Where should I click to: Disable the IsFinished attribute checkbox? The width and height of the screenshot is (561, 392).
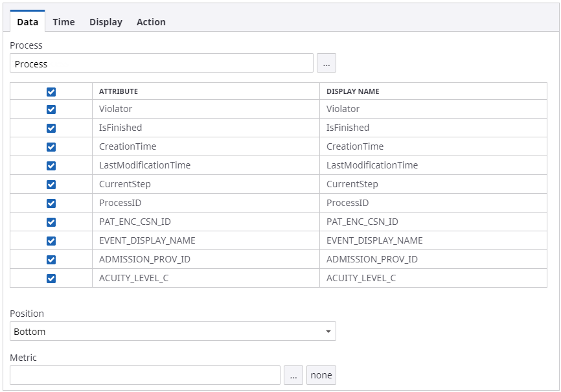point(51,128)
